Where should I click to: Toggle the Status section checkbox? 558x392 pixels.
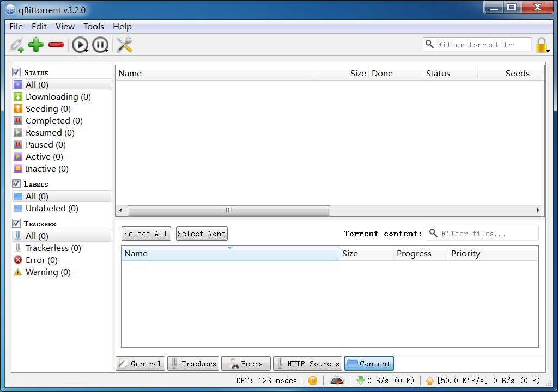coord(17,72)
